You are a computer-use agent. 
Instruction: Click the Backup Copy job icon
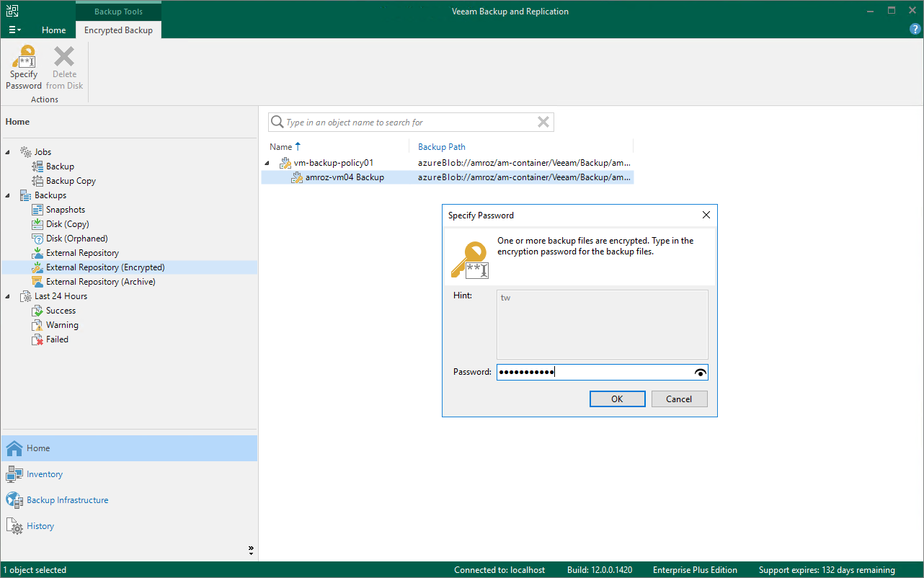pos(37,181)
